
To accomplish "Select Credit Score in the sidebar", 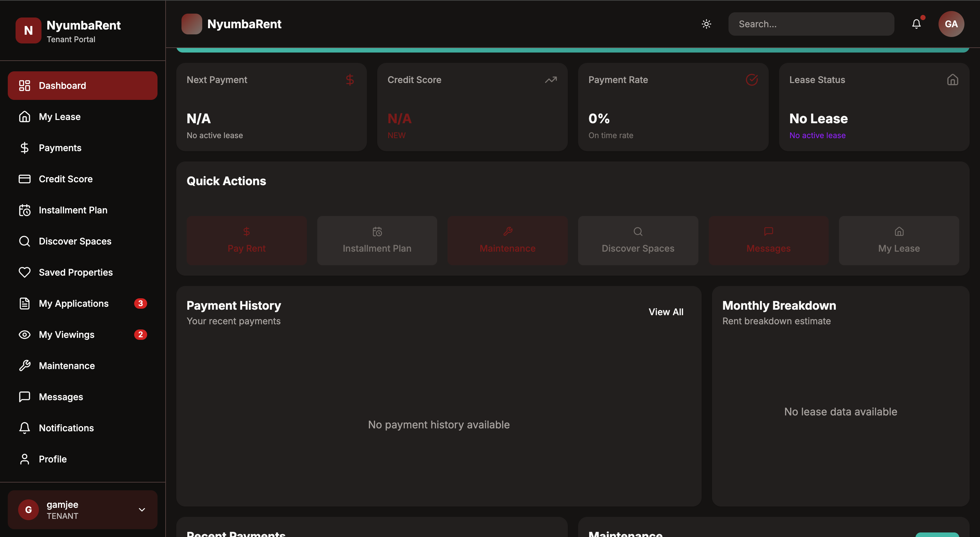I will pos(83,179).
